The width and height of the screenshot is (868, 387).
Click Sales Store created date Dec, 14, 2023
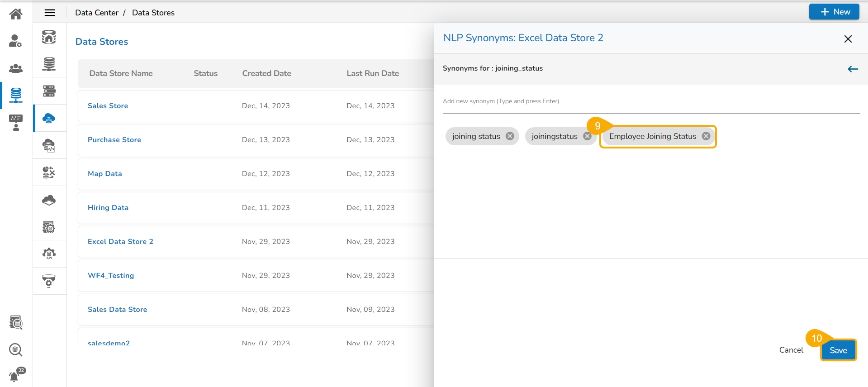click(x=266, y=106)
